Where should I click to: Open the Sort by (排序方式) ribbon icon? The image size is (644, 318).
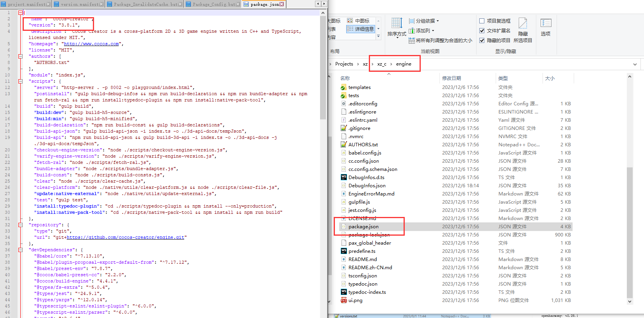397,27
